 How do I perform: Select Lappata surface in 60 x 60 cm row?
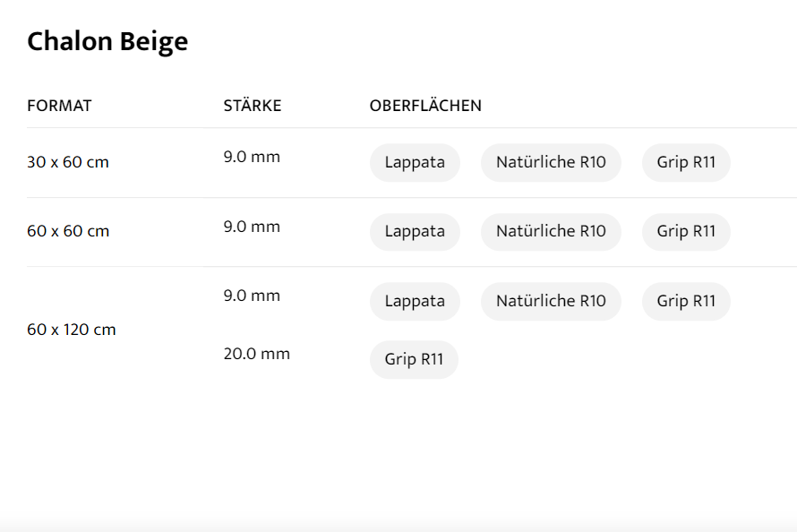point(415,231)
